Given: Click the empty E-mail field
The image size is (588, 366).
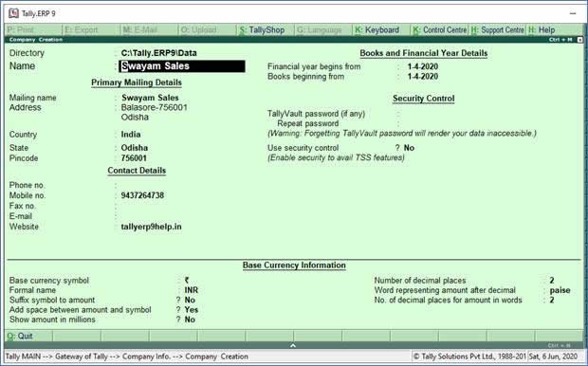Looking at the screenshot, I should pyautogui.click(x=150, y=216).
